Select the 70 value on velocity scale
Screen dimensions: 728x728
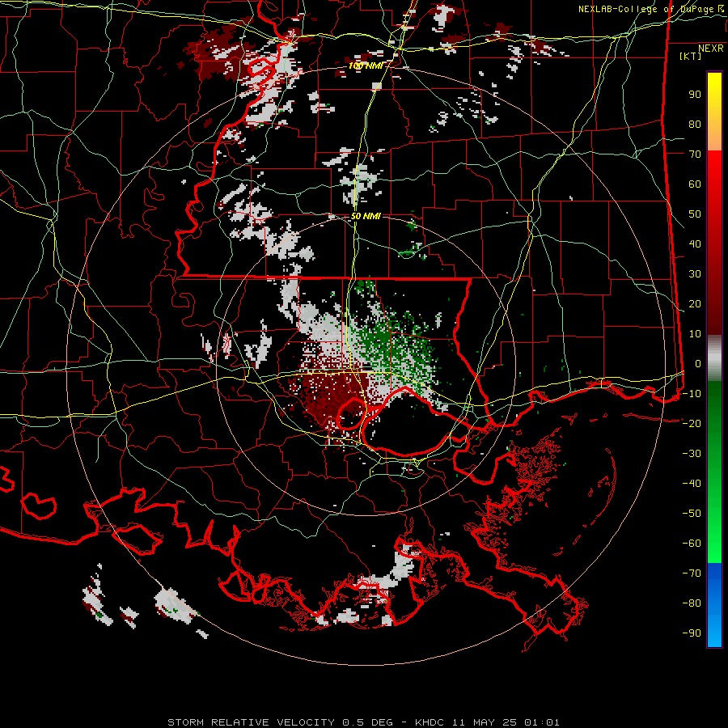point(695,154)
